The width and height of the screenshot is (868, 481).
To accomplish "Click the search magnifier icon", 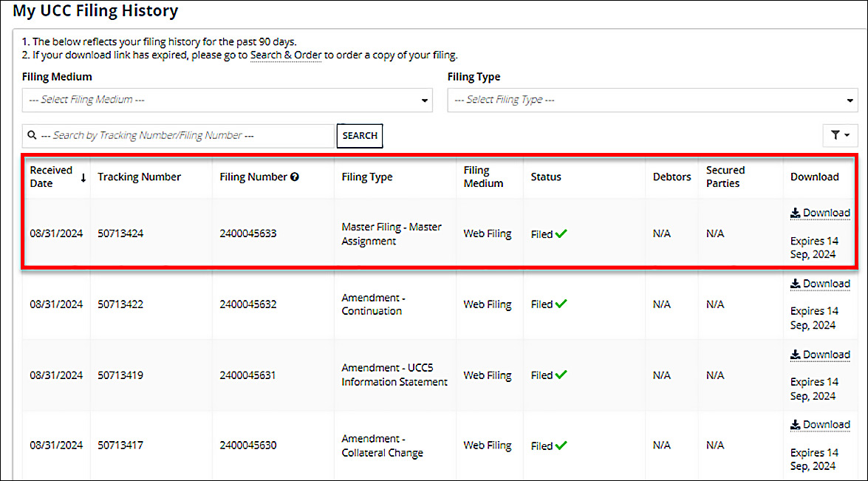I will (32, 136).
